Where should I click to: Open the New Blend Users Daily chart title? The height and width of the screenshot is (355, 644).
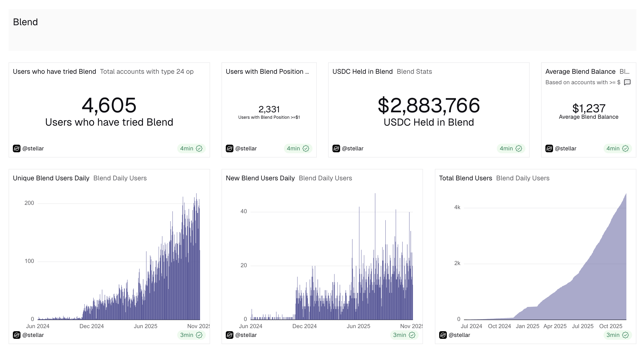pos(260,178)
